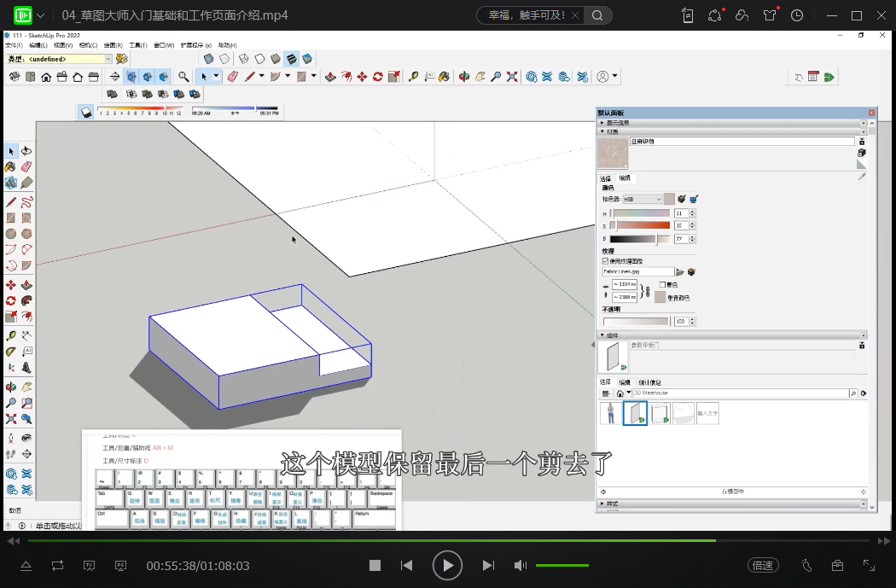This screenshot has width=896, height=588.
Task: Click the reset color swatch button
Action: (x=660, y=297)
